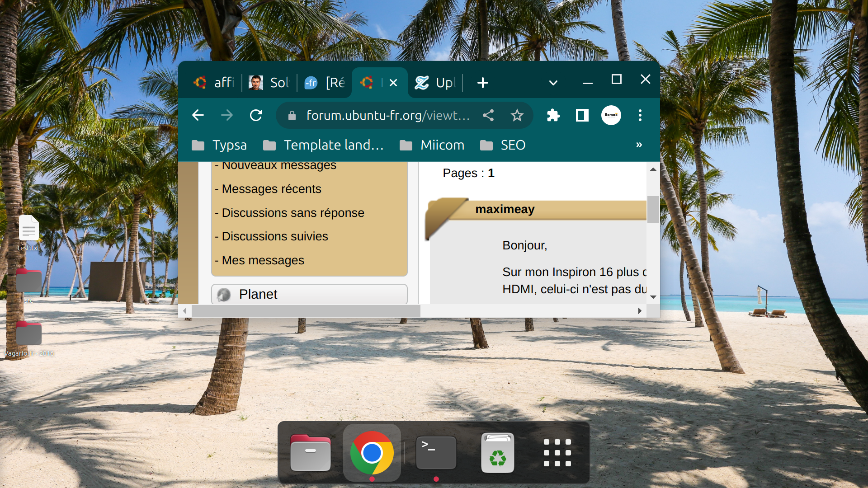Open Chrome three-dot menu
The width and height of the screenshot is (868, 488).
[640, 115]
